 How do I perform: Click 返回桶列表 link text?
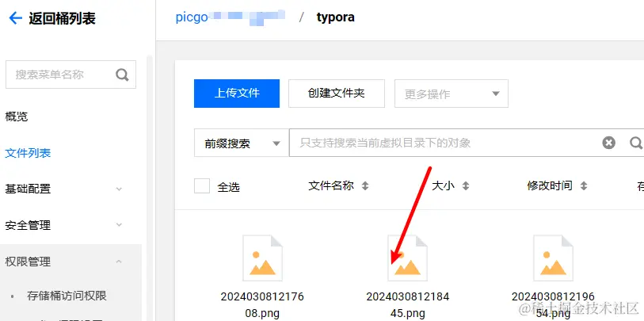tap(62, 18)
